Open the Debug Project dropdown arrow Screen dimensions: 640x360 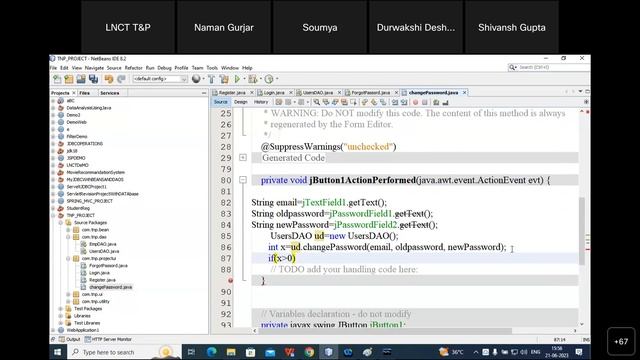coord(260,79)
